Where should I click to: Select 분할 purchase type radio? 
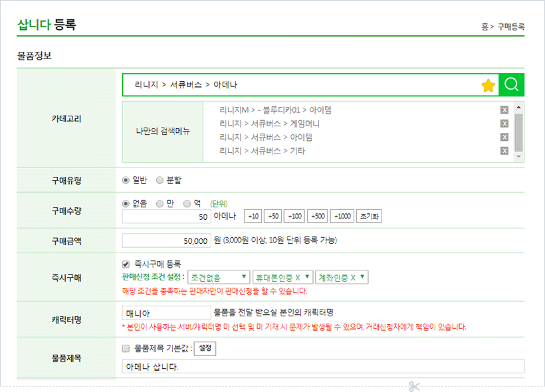point(160,180)
